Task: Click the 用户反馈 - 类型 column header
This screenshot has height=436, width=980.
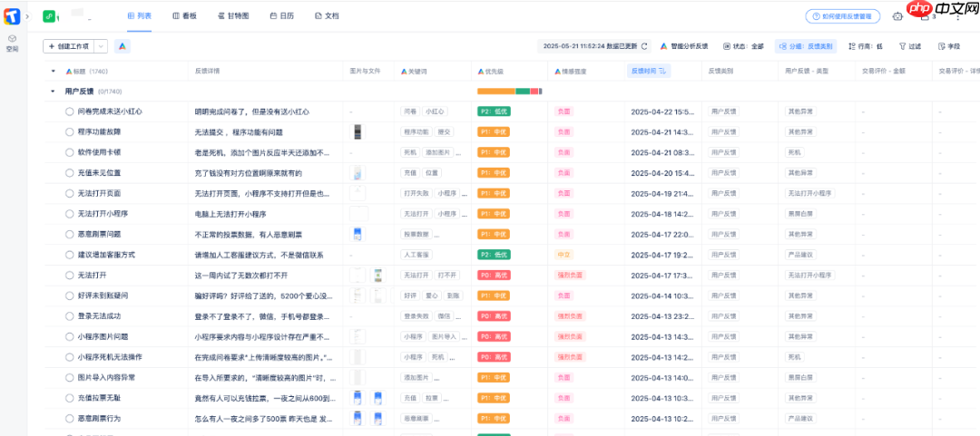Action: click(x=807, y=72)
